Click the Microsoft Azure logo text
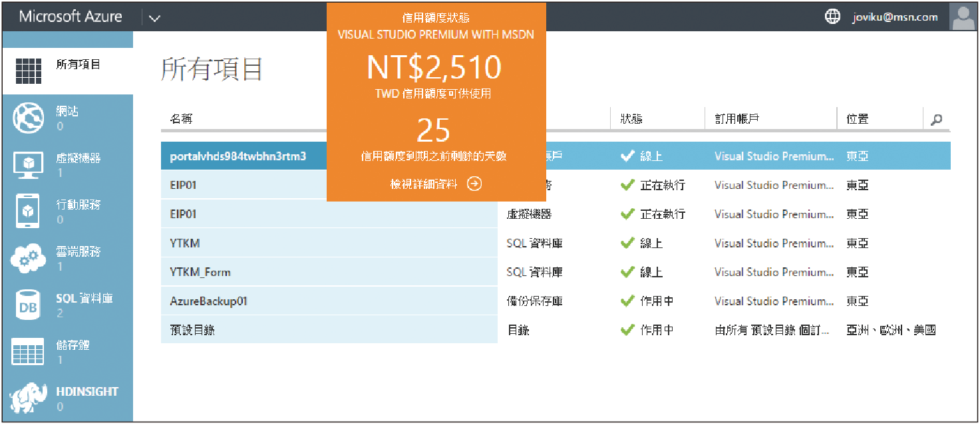The width and height of the screenshot is (980, 425). pos(71,17)
